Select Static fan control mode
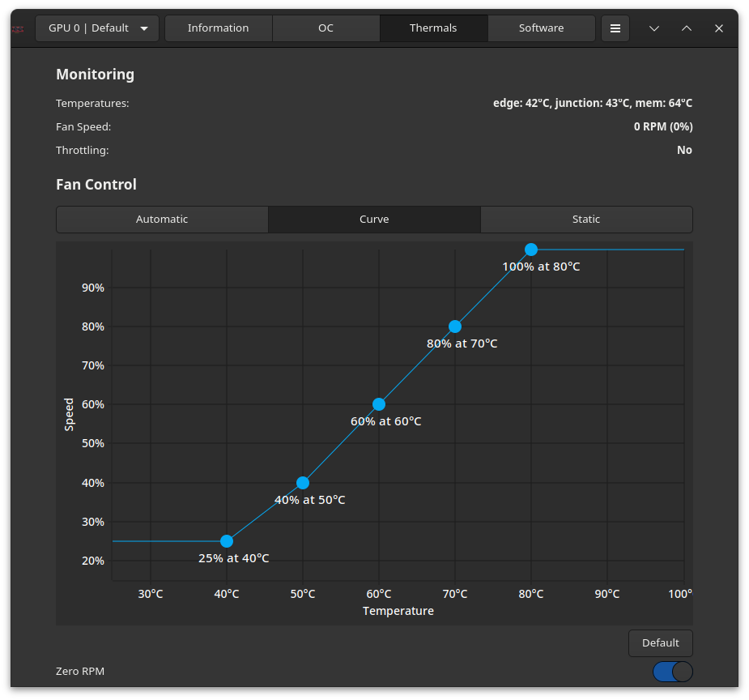The width and height of the screenshot is (749, 700). click(x=586, y=220)
